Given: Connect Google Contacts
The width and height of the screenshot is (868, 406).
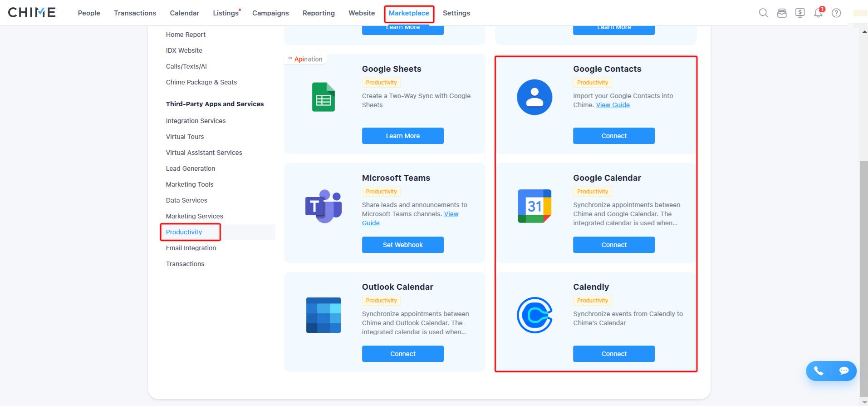Looking at the screenshot, I should pyautogui.click(x=614, y=136).
